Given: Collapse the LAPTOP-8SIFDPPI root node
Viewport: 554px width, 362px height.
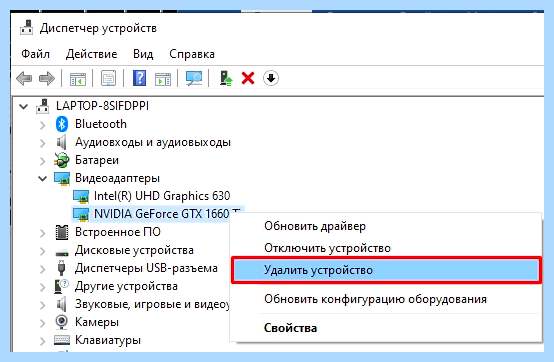Looking at the screenshot, I should pyautogui.click(x=23, y=106).
